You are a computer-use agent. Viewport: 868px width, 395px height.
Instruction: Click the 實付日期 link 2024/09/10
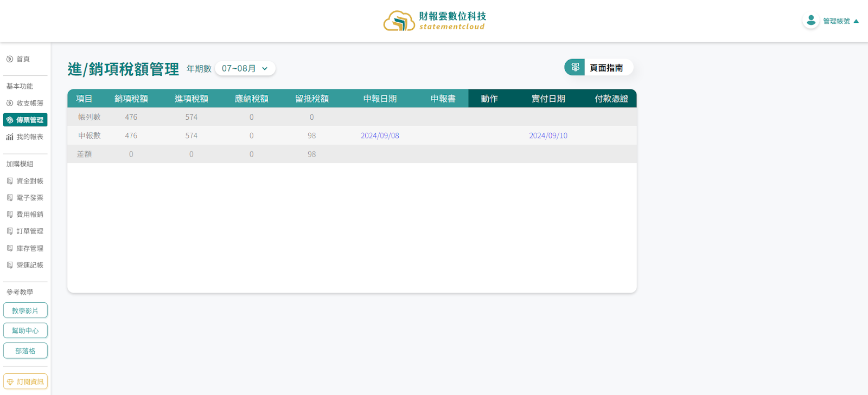coord(548,135)
